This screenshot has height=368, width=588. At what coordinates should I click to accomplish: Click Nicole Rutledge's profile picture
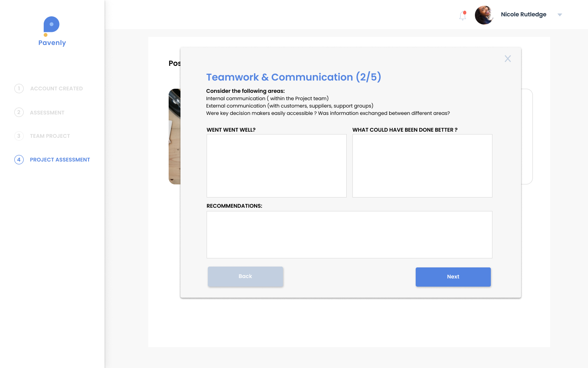click(x=484, y=15)
